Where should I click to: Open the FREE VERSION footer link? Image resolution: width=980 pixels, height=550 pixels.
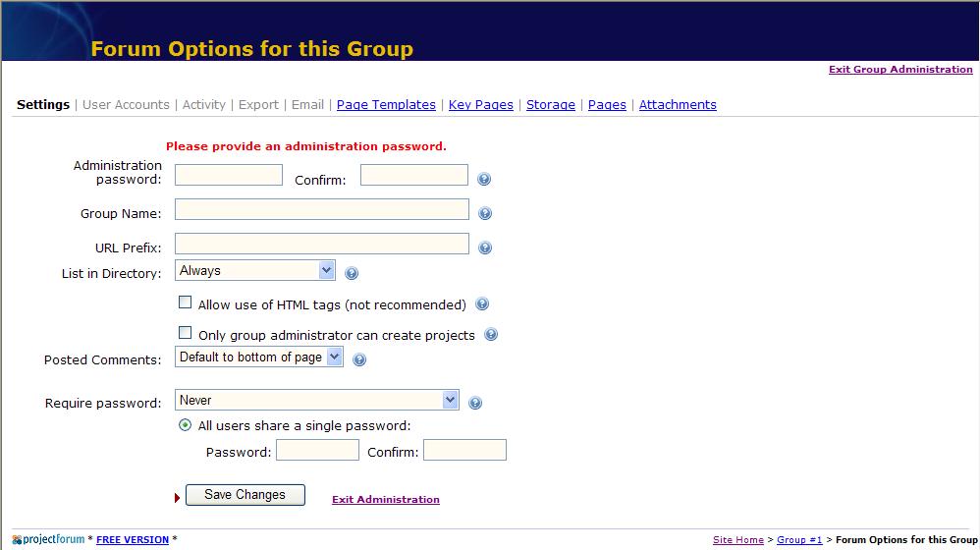pos(133,540)
